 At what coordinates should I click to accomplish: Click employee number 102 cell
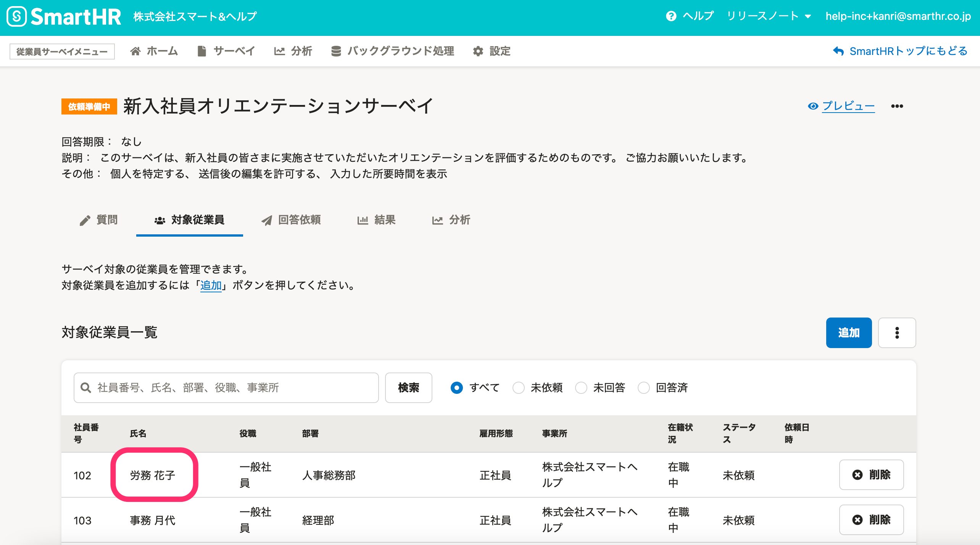pos(82,476)
